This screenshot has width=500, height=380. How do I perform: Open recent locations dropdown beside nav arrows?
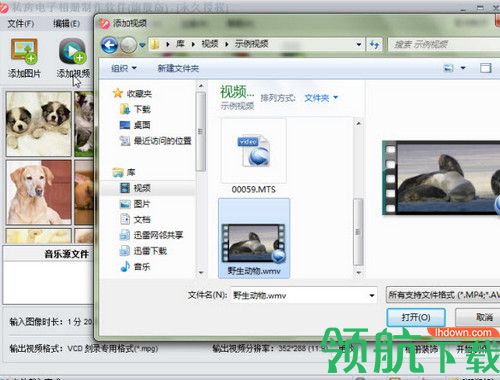click(x=142, y=45)
